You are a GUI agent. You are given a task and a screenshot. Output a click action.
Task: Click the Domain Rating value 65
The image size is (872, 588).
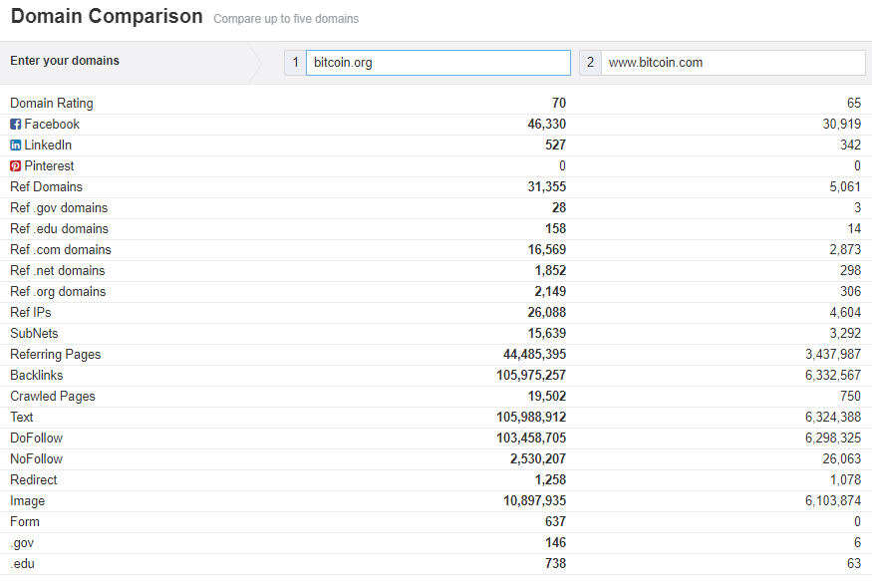click(854, 103)
